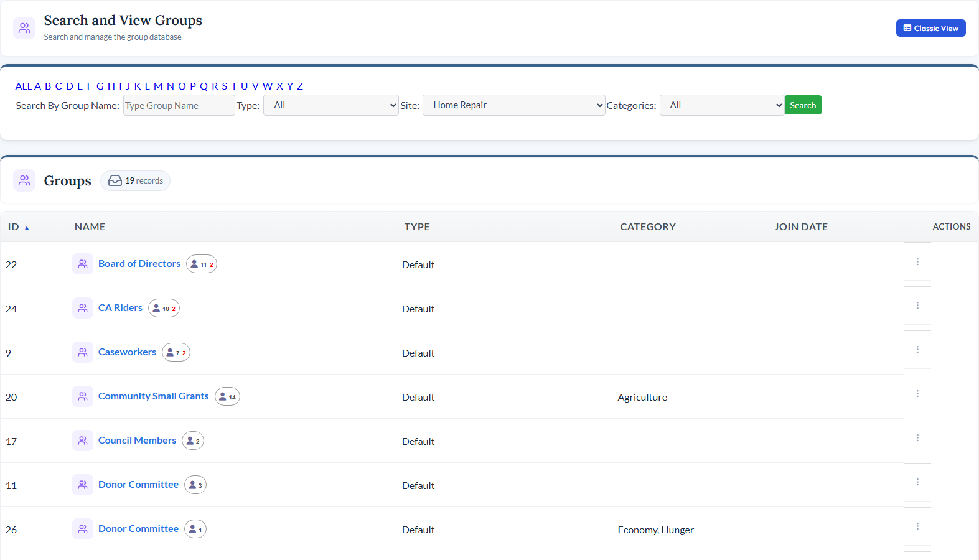Viewport: 979px width, 560px height.
Task: Click group icon beside CA Riders
Action: coord(83,308)
